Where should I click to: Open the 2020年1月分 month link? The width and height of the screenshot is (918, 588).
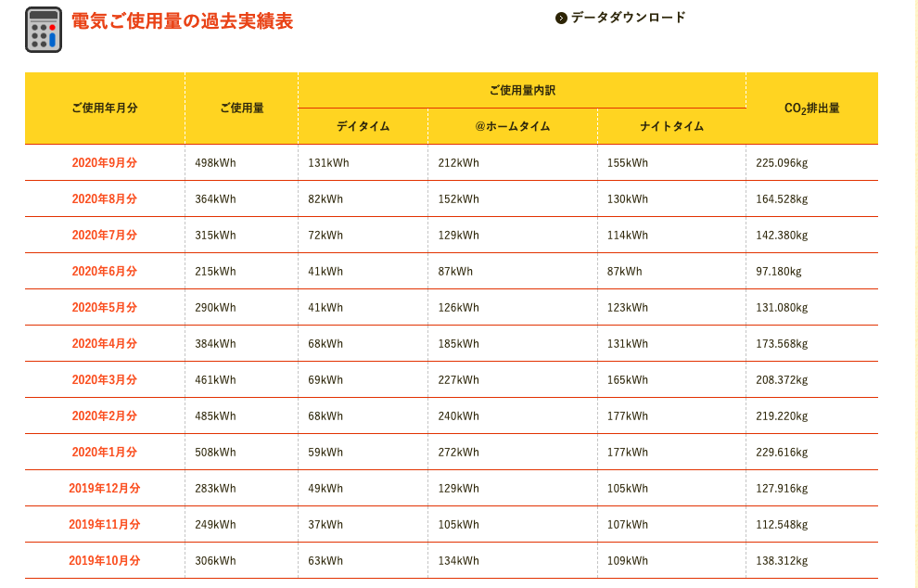tap(104, 452)
